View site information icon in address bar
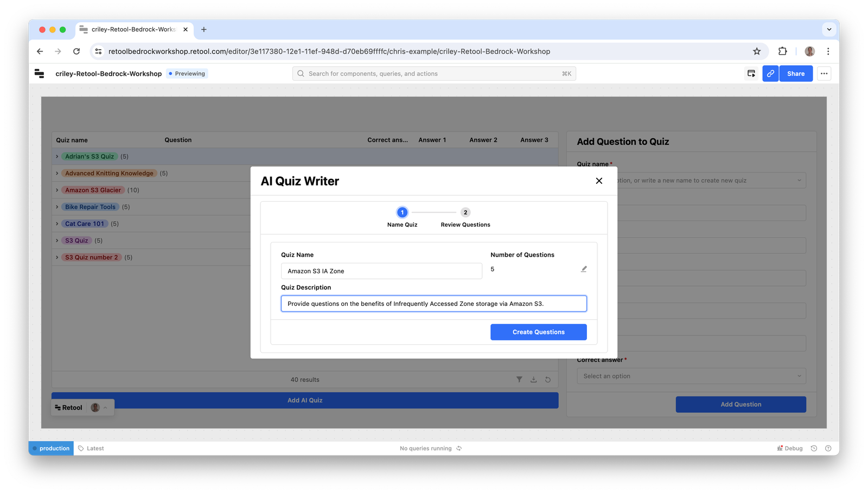This screenshot has height=493, width=868. point(98,52)
